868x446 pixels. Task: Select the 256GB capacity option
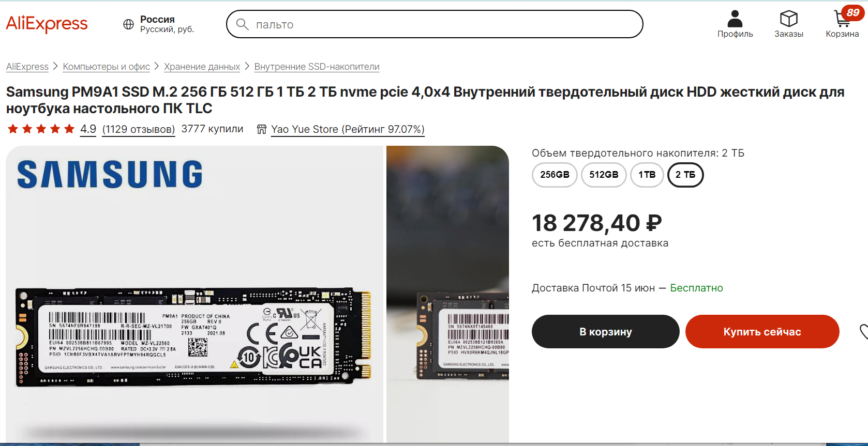tap(555, 175)
